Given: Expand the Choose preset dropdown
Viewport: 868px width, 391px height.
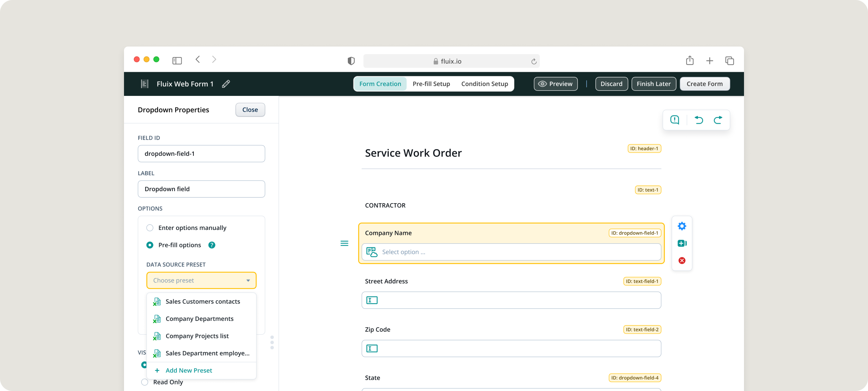Looking at the screenshot, I should coord(201,280).
